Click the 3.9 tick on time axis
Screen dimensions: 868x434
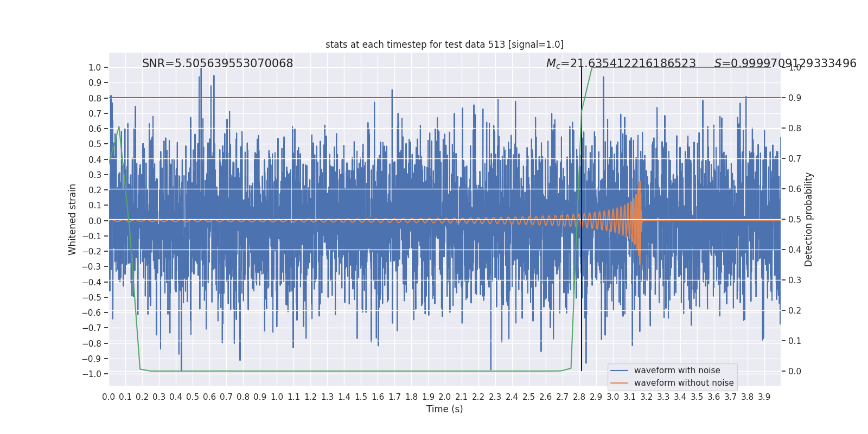pos(764,397)
